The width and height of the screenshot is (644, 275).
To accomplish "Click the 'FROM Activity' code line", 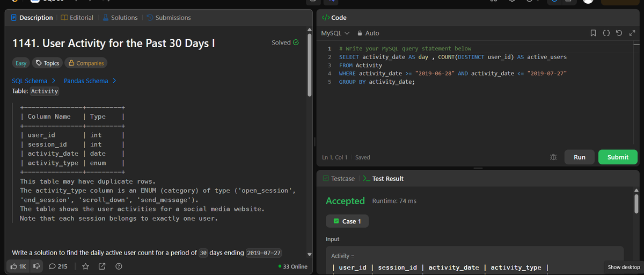I will [x=361, y=65].
